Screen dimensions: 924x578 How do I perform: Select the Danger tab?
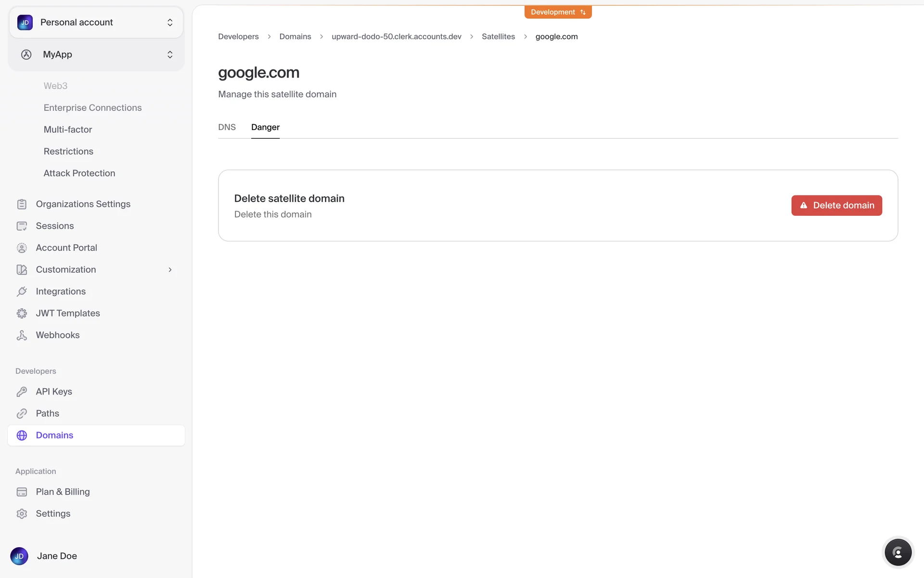pos(265,127)
